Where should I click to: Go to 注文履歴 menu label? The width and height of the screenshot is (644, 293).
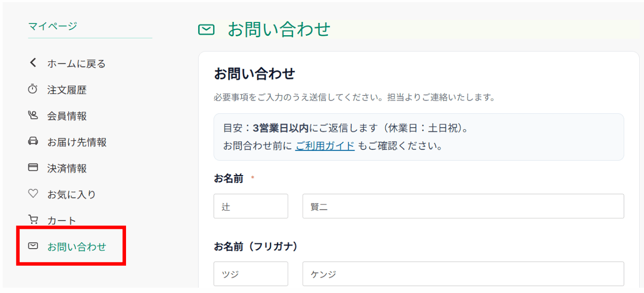pos(67,90)
